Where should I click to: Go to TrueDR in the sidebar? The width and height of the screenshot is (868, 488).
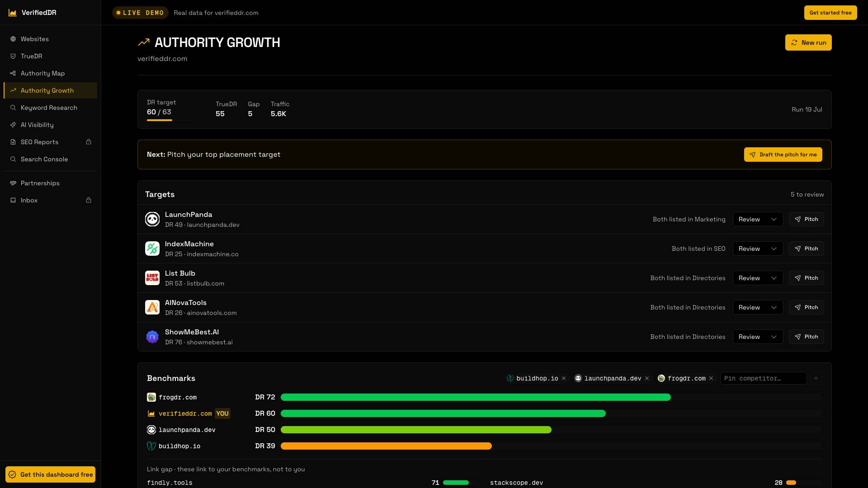coord(50,56)
